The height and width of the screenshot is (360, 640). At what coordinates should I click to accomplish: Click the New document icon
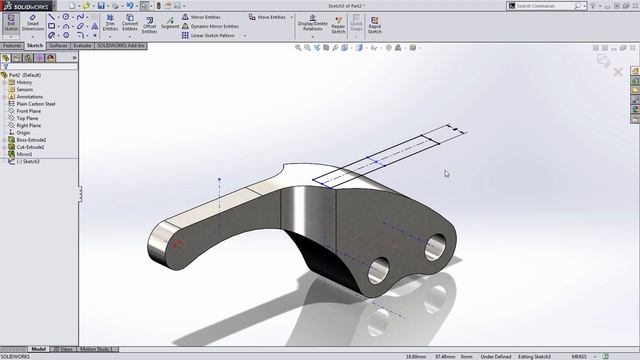72,6
